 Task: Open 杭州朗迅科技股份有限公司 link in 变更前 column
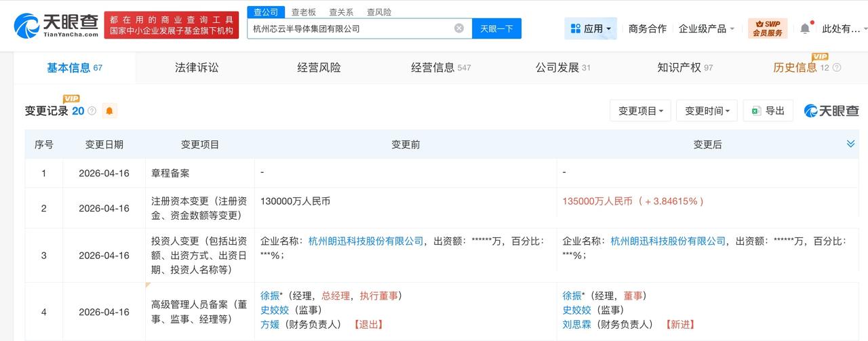coord(366,241)
